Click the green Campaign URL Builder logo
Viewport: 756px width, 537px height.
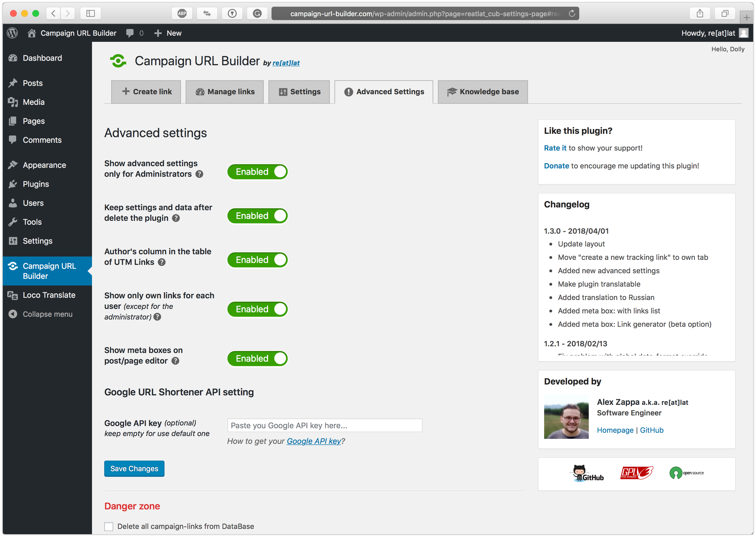coord(118,61)
